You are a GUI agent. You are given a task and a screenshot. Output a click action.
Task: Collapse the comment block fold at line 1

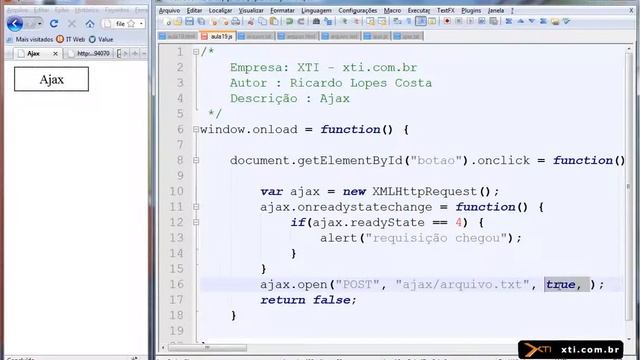(x=196, y=52)
